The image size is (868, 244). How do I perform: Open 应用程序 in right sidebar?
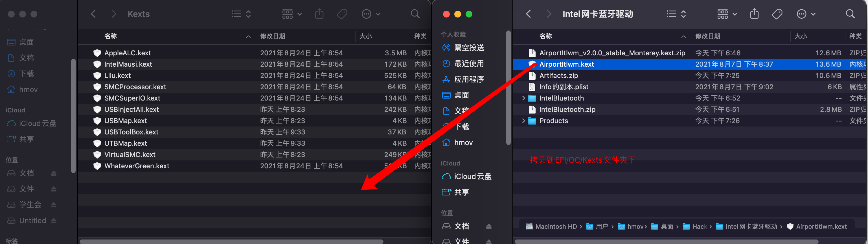468,80
